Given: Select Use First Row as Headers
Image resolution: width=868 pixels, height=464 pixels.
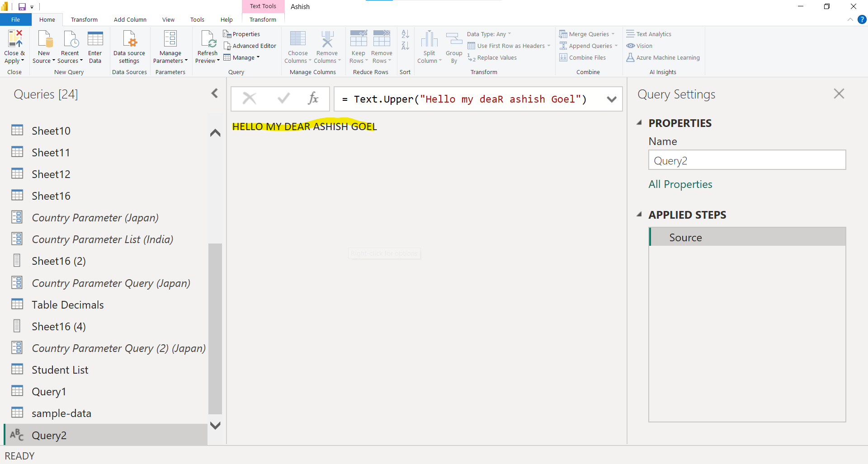Looking at the screenshot, I should 508,46.
